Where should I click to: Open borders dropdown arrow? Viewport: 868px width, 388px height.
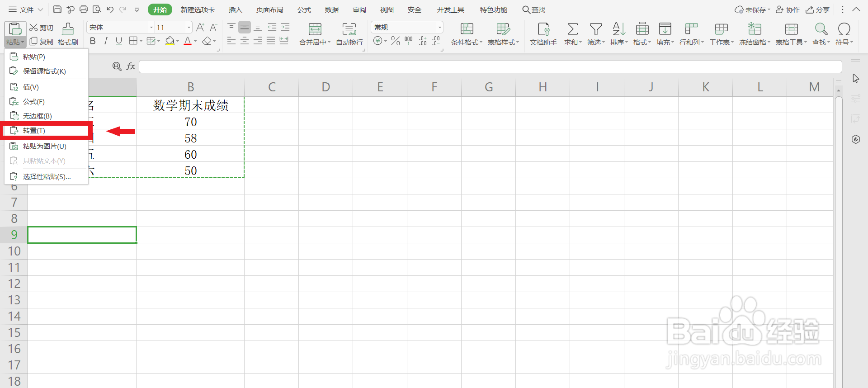coord(141,41)
